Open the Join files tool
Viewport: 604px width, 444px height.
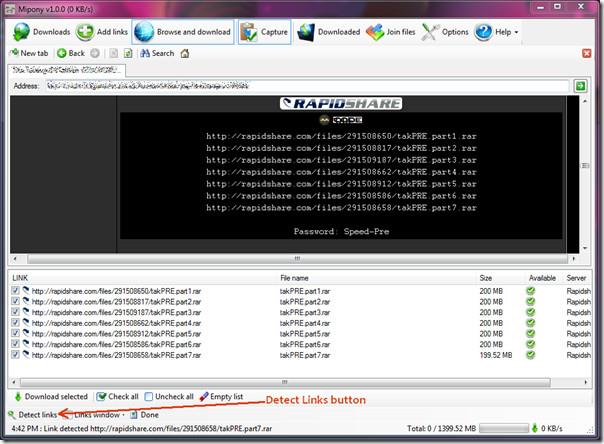point(391,32)
